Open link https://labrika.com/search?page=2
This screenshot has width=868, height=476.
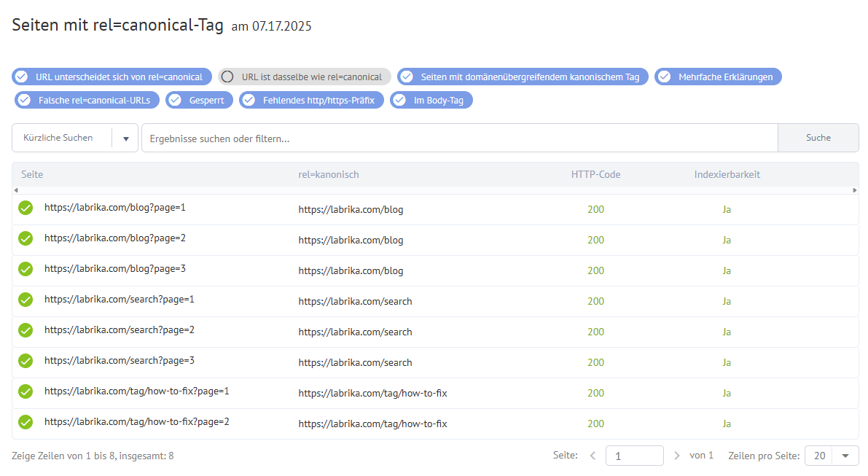tap(119, 330)
